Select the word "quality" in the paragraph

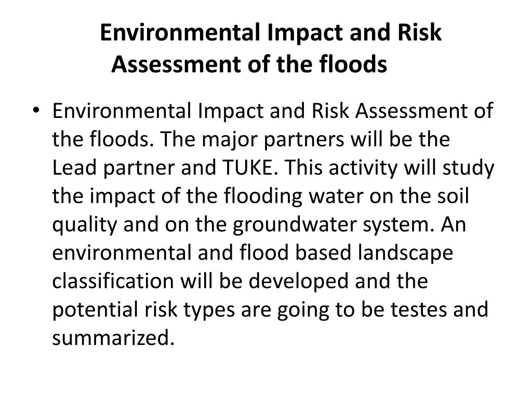point(85,225)
